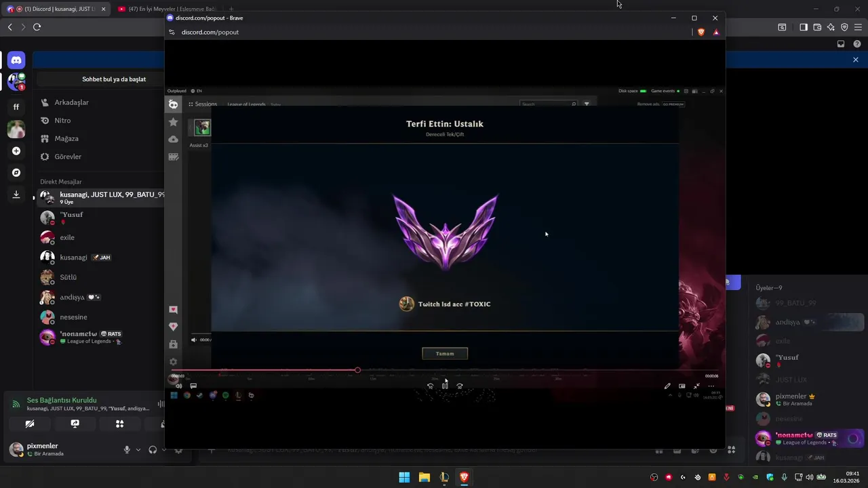Switch to the Discord browser tab
868x488 pixels.
[56, 9]
